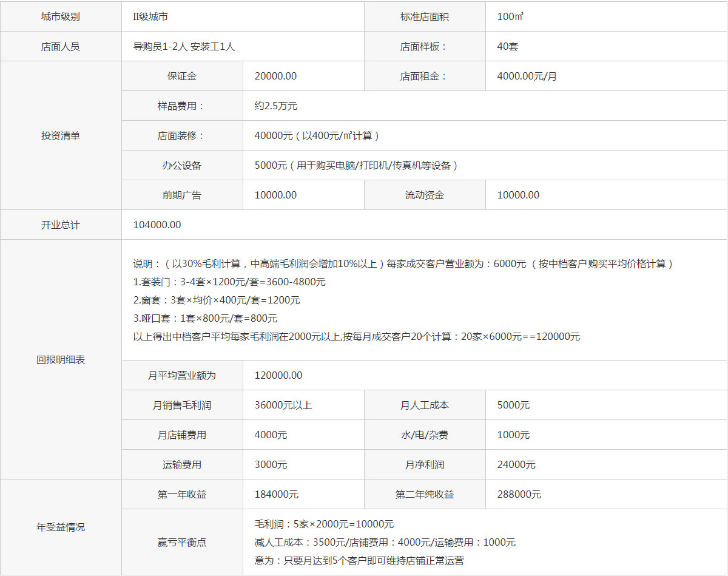Viewport: 728px width, 576px height.
Task: Select the 投资清单 row header
Action: tap(61, 135)
